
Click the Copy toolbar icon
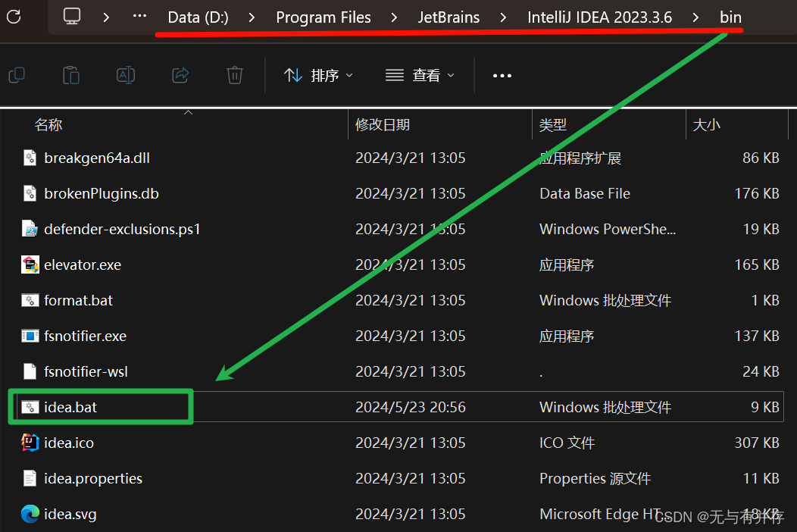pyautogui.click(x=17, y=75)
